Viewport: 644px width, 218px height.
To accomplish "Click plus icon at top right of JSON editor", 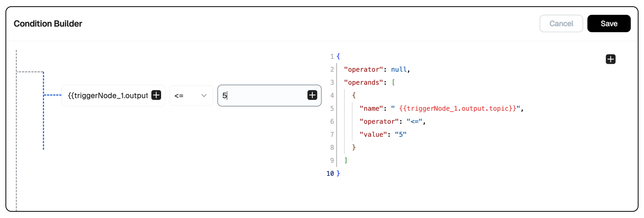I will [610, 59].
